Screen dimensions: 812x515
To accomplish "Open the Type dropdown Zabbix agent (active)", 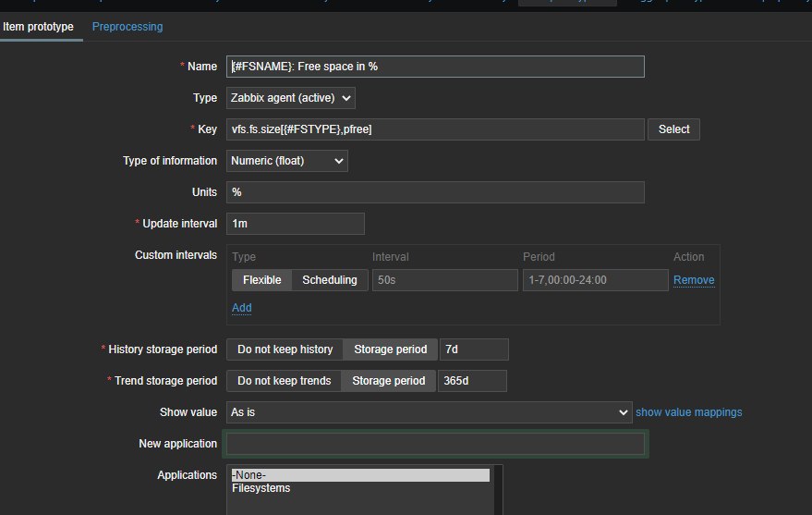I will [290, 98].
